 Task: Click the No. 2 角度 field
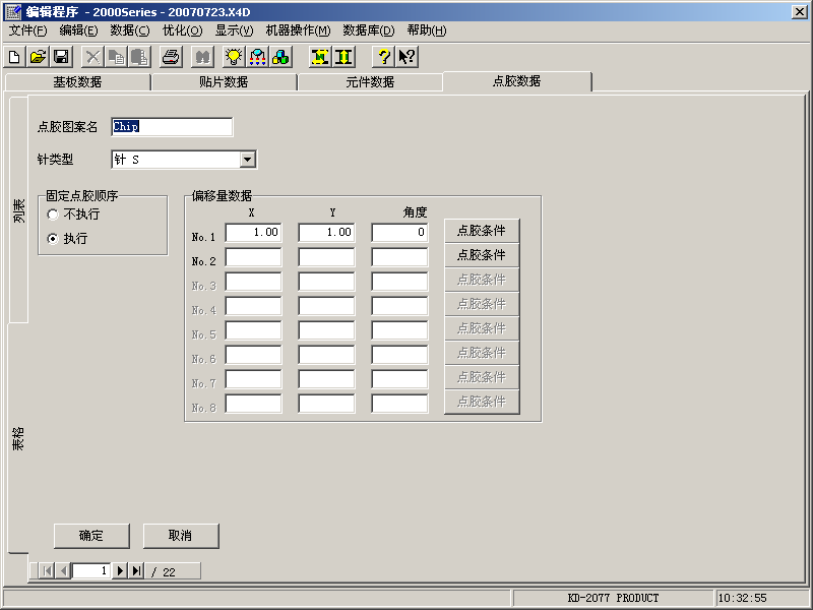tap(400, 257)
